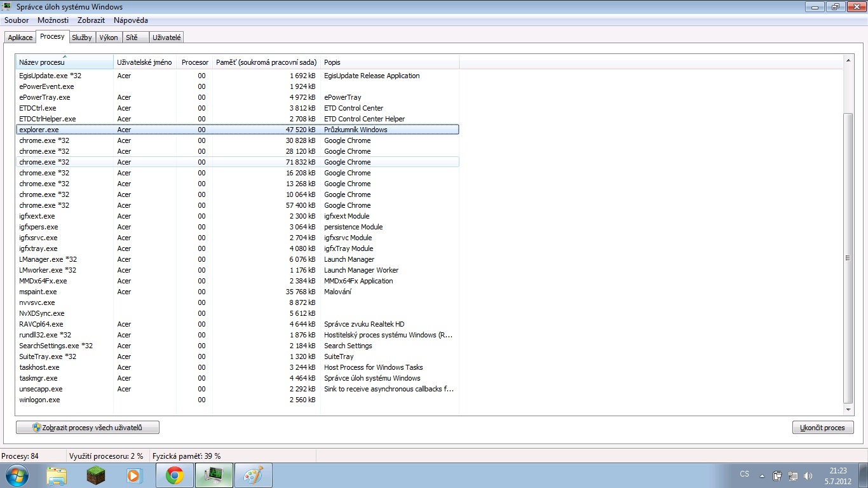Image resolution: width=868 pixels, height=488 pixels.
Task: Click the network tray icon
Action: 792,475
